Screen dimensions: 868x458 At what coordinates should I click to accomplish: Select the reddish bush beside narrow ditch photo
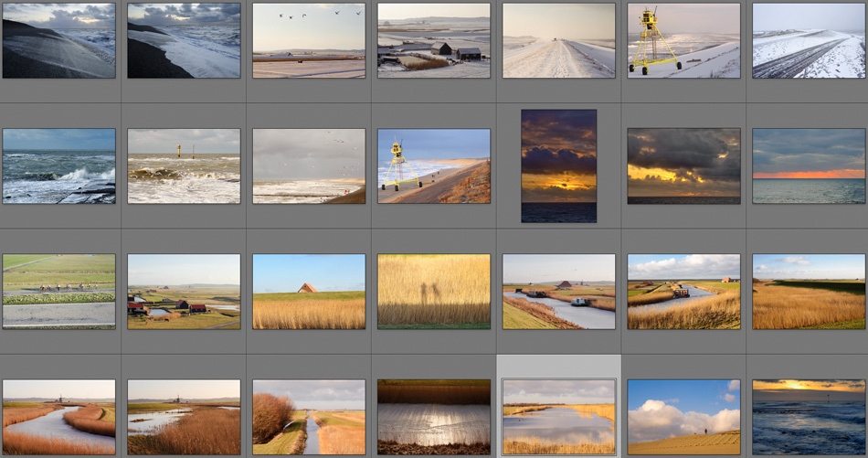(309, 417)
